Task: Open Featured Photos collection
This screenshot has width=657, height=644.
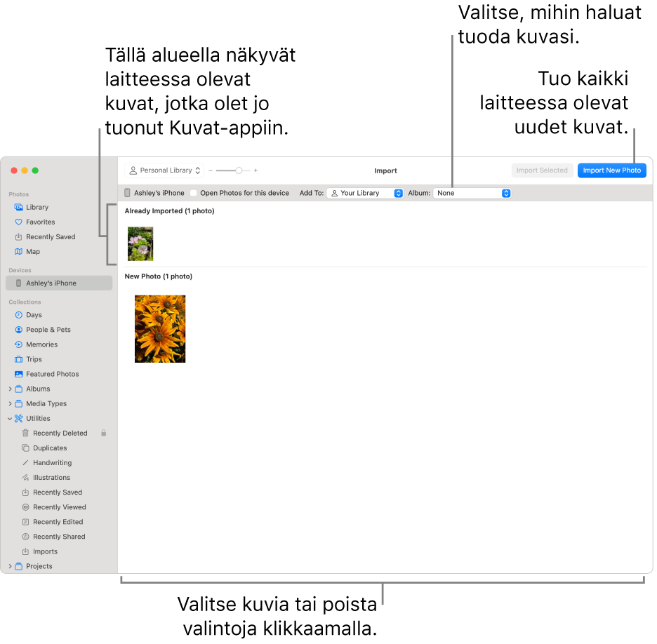Action: click(x=59, y=375)
